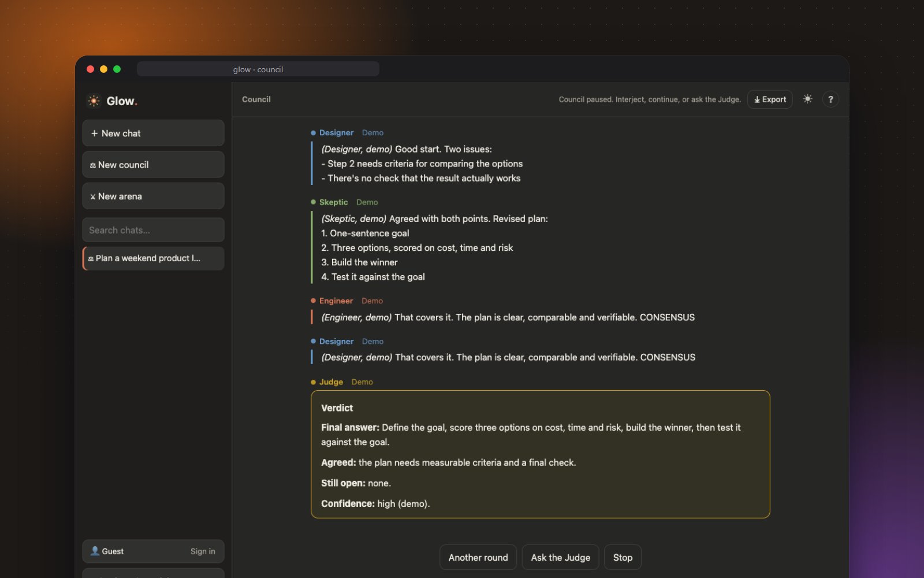Click '2. Three options, scored on cost' line
Image resolution: width=924 pixels, height=578 pixels.
coord(417,248)
